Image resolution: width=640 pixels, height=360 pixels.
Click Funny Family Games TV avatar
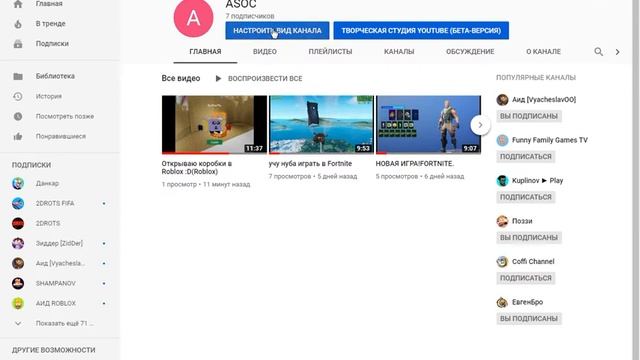pyautogui.click(x=502, y=140)
